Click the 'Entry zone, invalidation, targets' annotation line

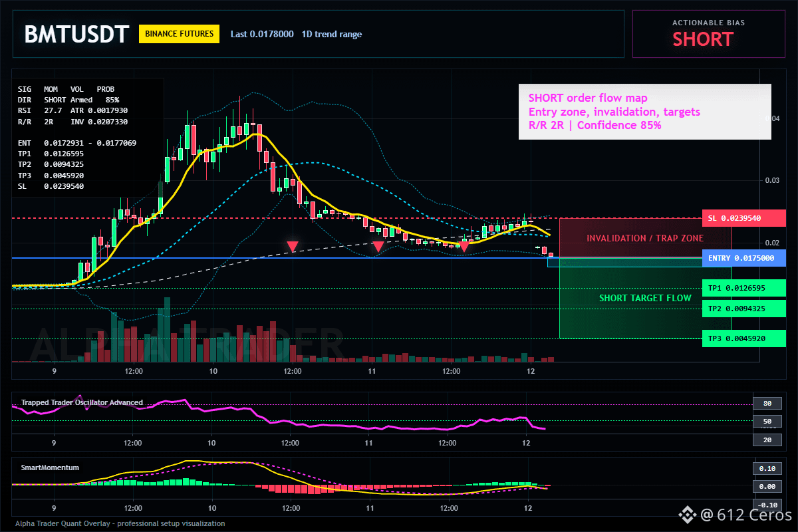coord(614,112)
